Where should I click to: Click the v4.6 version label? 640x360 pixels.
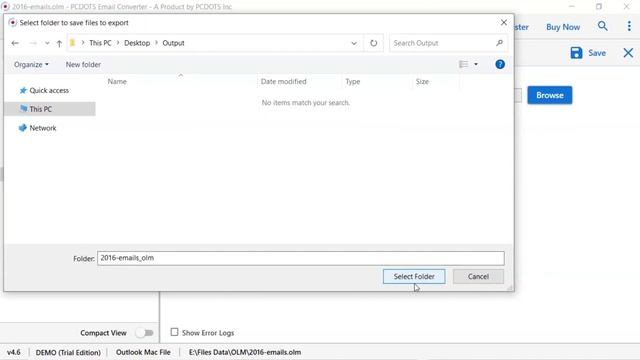point(13,352)
